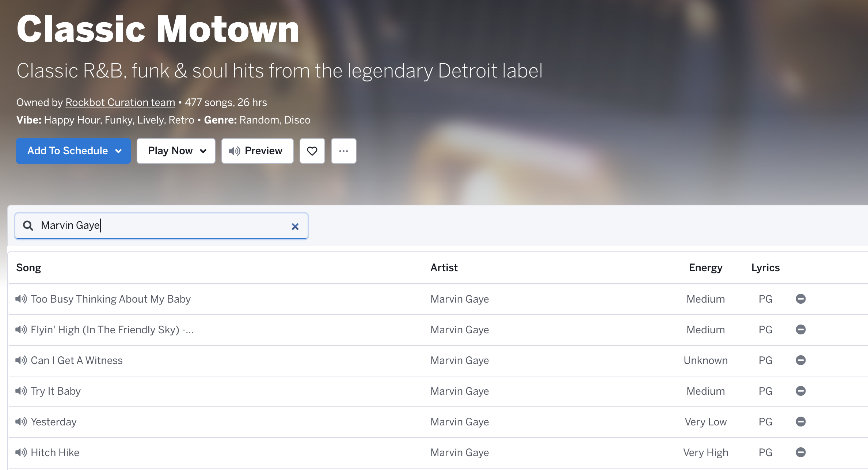The image size is (868, 470).
Task: Clear the search field with X
Action: (x=295, y=227)
